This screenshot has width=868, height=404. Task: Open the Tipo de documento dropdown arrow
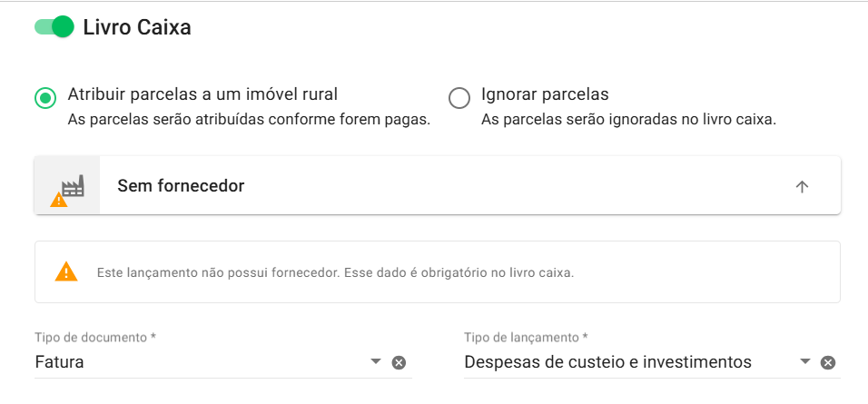[x=376, y=362]
